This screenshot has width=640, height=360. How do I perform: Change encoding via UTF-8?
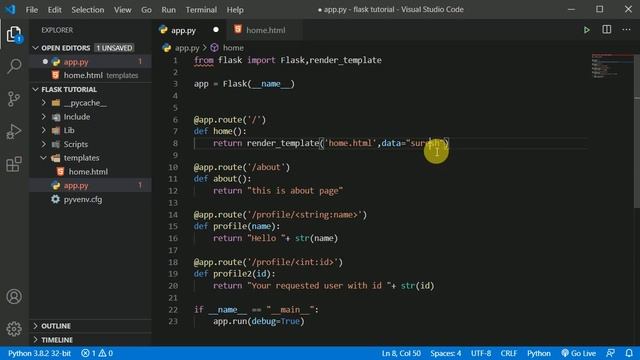click(x=481, y=353)
